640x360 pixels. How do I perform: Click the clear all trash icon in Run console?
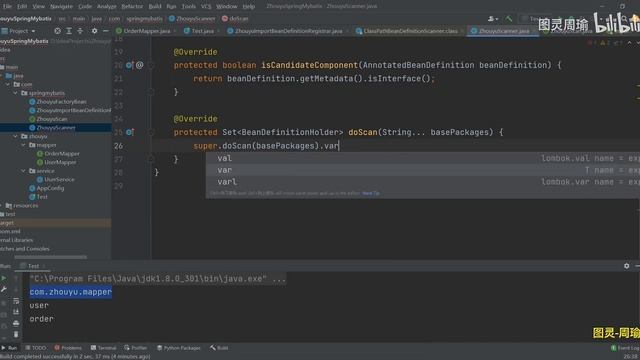[x=16, y=334]
